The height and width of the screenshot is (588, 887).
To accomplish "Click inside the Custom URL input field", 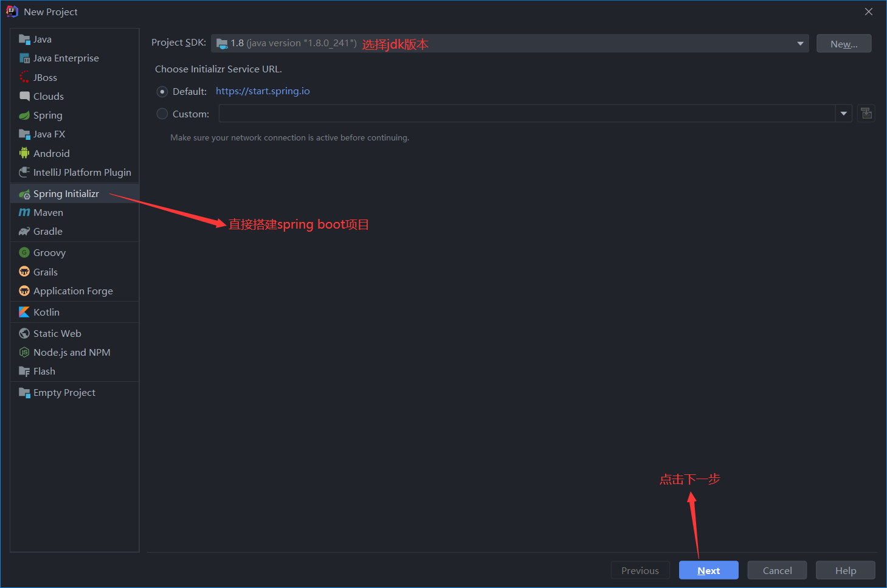I will [x=527, y=114].
